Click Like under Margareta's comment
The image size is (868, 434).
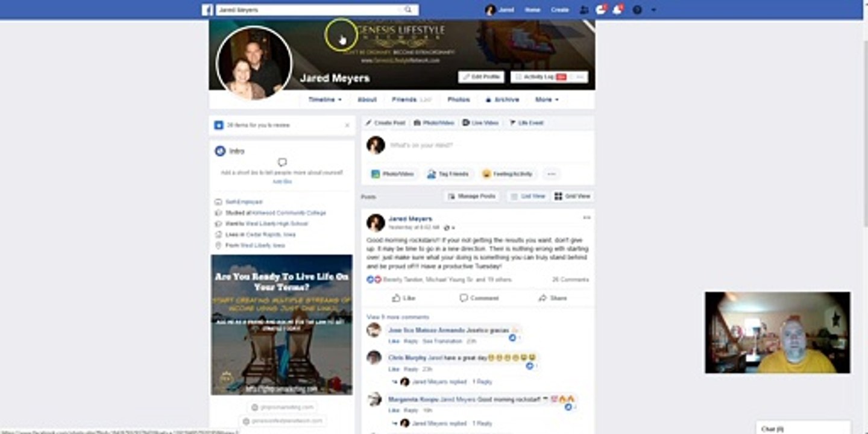394,410
